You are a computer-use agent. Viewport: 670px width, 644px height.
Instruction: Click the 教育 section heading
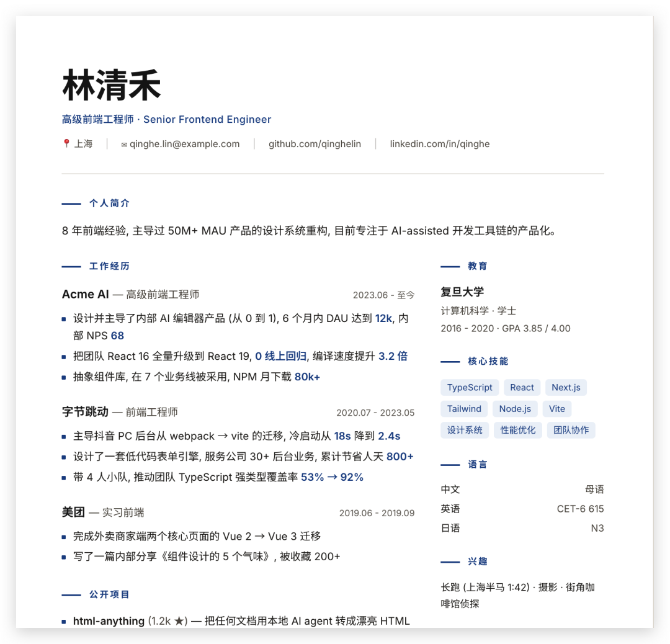coord(477,266)
